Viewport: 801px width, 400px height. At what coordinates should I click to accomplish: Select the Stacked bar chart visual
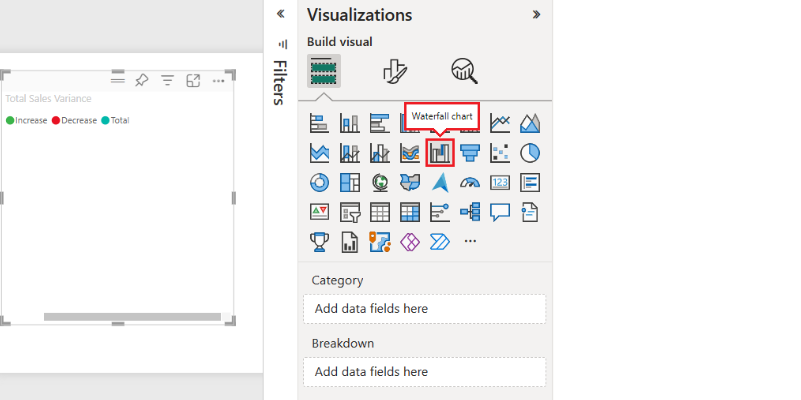[319, 123]
